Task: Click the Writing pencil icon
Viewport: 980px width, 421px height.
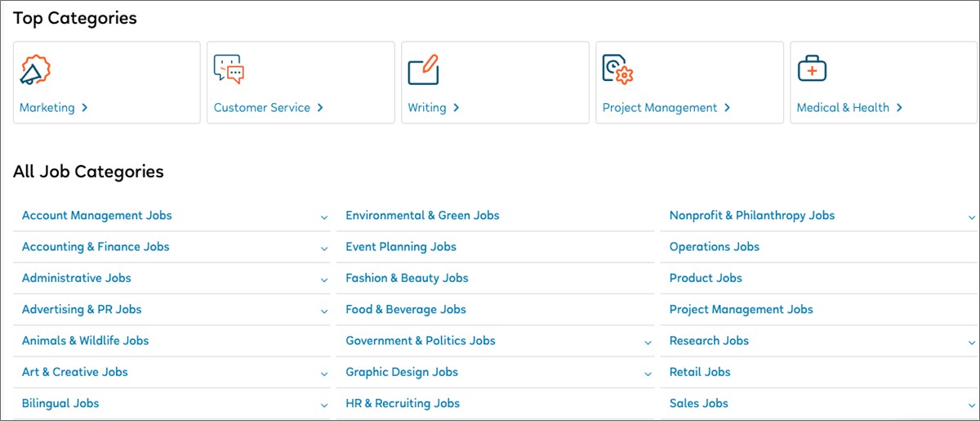Action: click(424, 70)
